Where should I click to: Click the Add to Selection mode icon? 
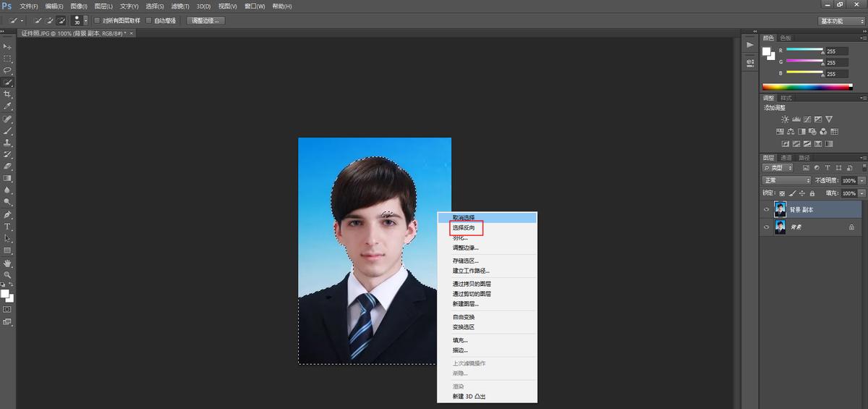coord(49,20)
